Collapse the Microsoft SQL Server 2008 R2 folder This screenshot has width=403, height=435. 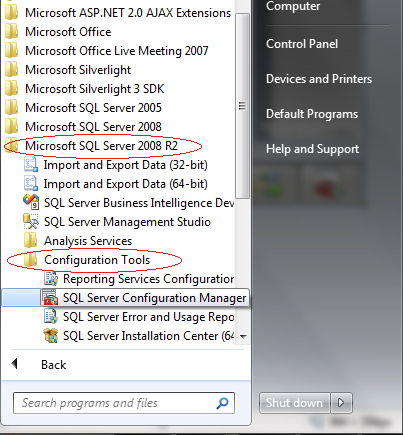click(101, 146)
